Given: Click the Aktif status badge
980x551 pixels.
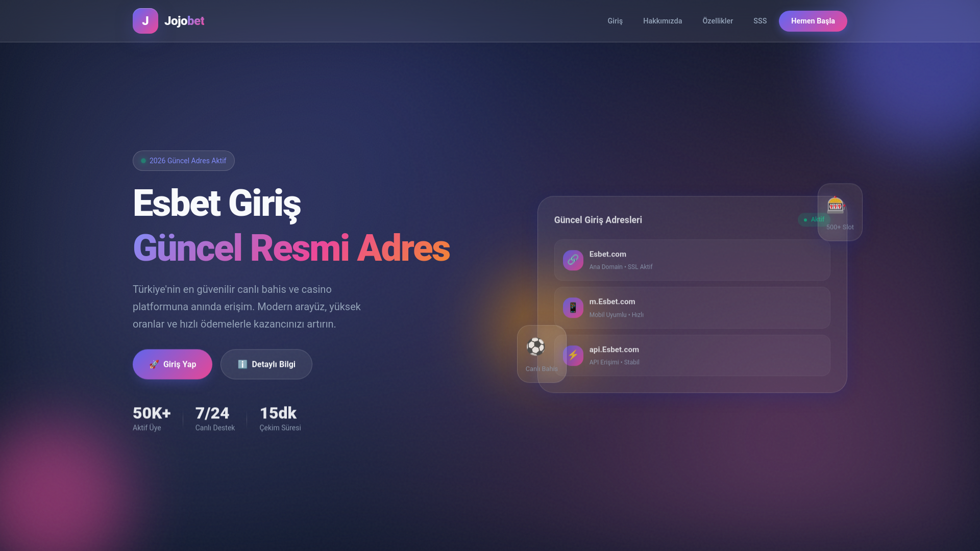Looking at the screenshot, I should click(814, 219).
